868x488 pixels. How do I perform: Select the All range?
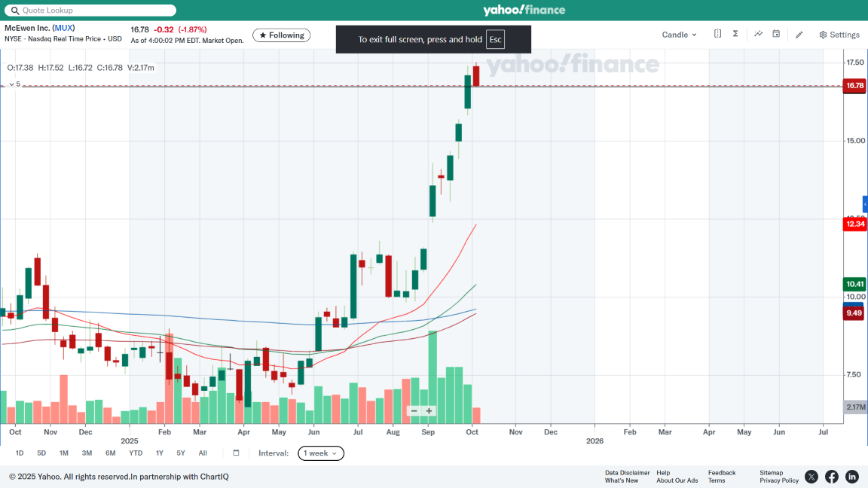tap(203, 453)
